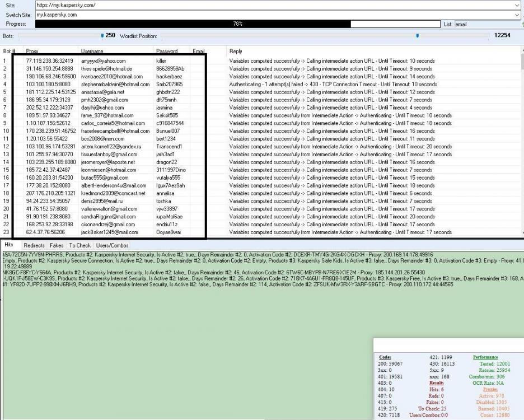Click the Reply column header

[235, 51]
